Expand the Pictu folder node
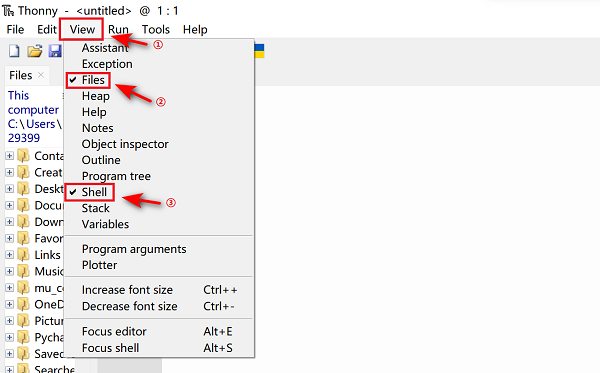This screenshot has width=600, height=373. pyautogui.click(x=10, y=321)
